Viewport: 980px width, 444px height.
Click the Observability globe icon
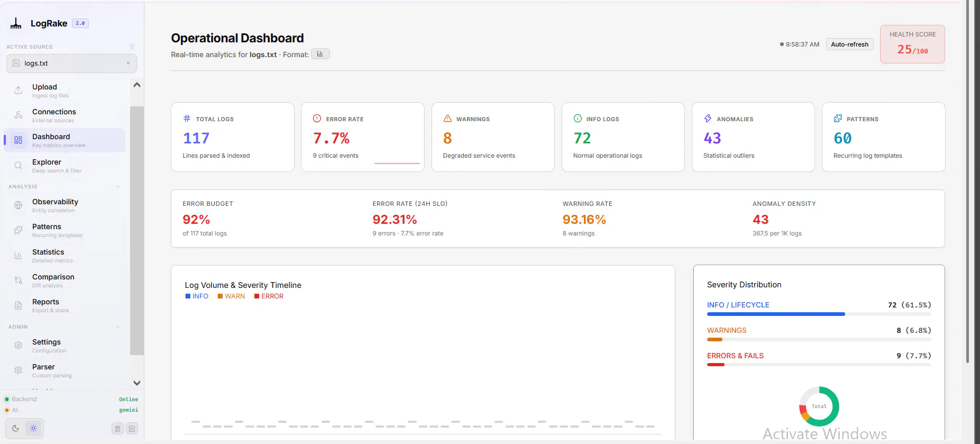pos(18,205)
